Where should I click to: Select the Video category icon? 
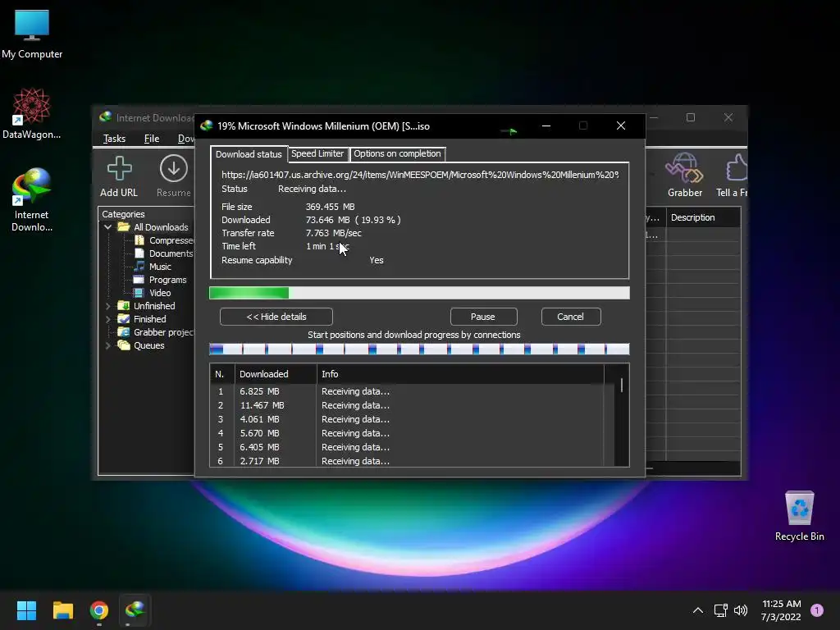pyautogui.click(x=139, y=293)
